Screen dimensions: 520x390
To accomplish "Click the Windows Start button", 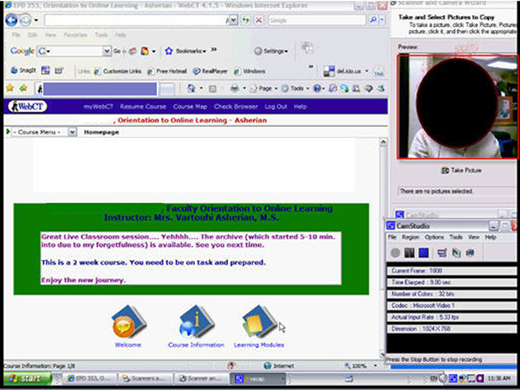I will [27, 379].
